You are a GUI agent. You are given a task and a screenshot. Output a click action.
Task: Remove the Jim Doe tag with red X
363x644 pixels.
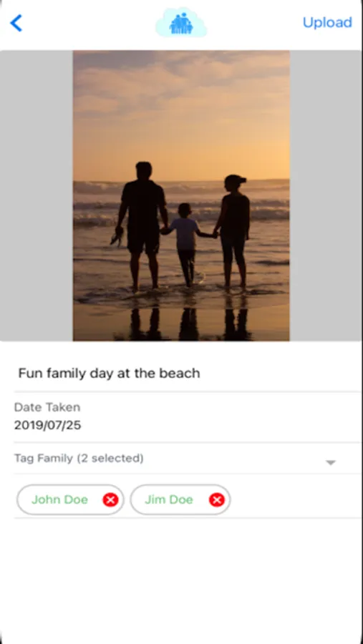point(217,500)
